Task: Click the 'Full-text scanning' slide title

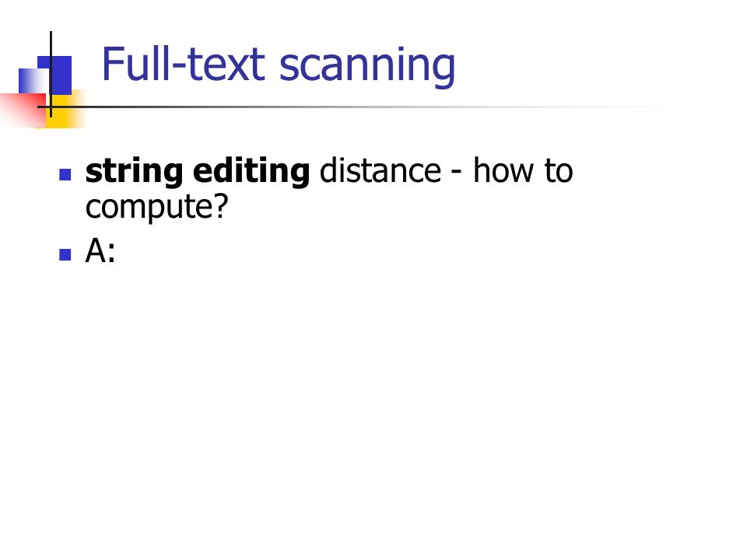Action: click(279, 65)
